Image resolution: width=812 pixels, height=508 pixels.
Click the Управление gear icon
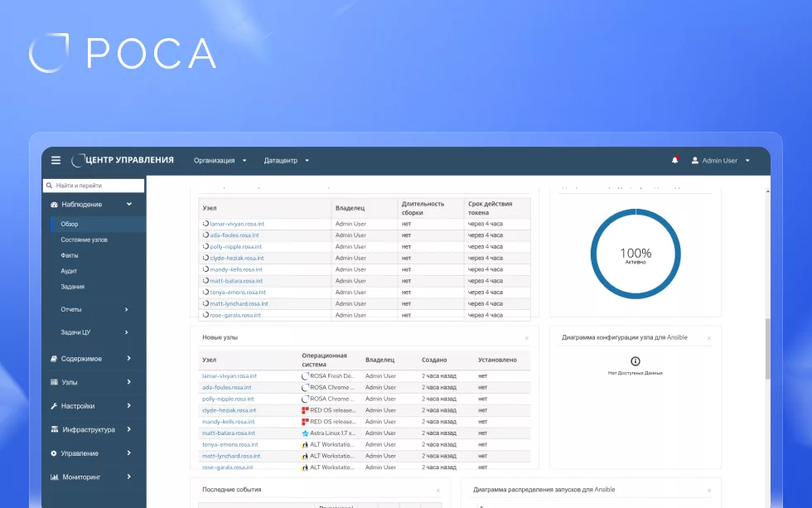click(x=54, y=453)
